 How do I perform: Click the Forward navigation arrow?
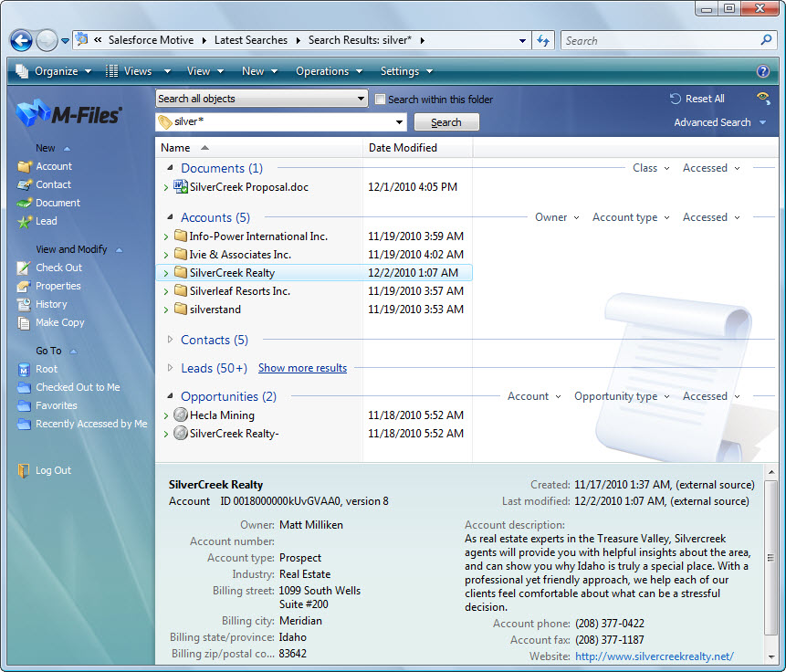point(47,40)
